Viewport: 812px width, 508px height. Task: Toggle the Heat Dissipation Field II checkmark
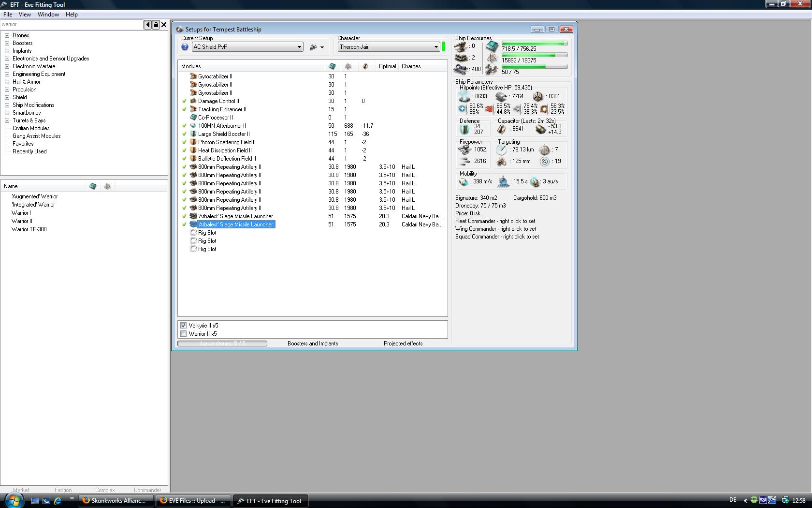pyautogui.click(x=184, y=150)
